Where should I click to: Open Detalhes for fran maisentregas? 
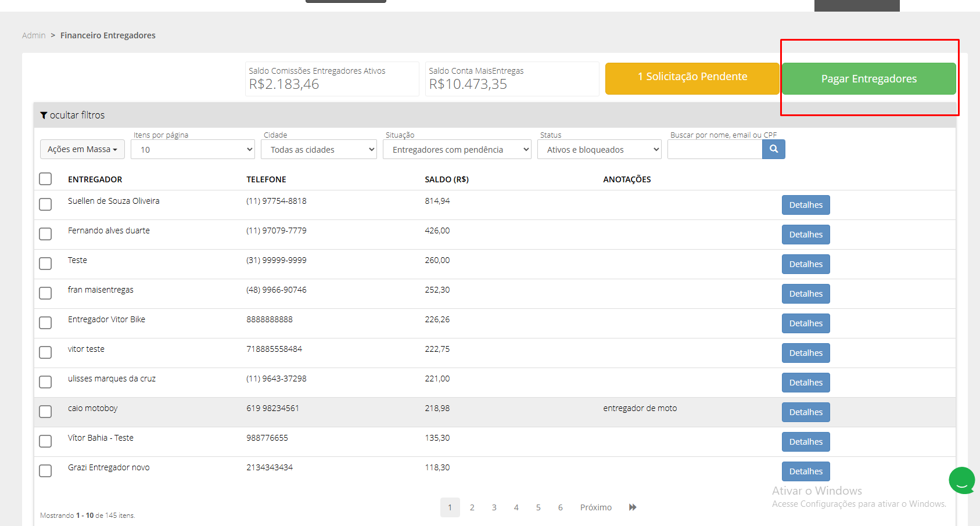coord(806,294)
